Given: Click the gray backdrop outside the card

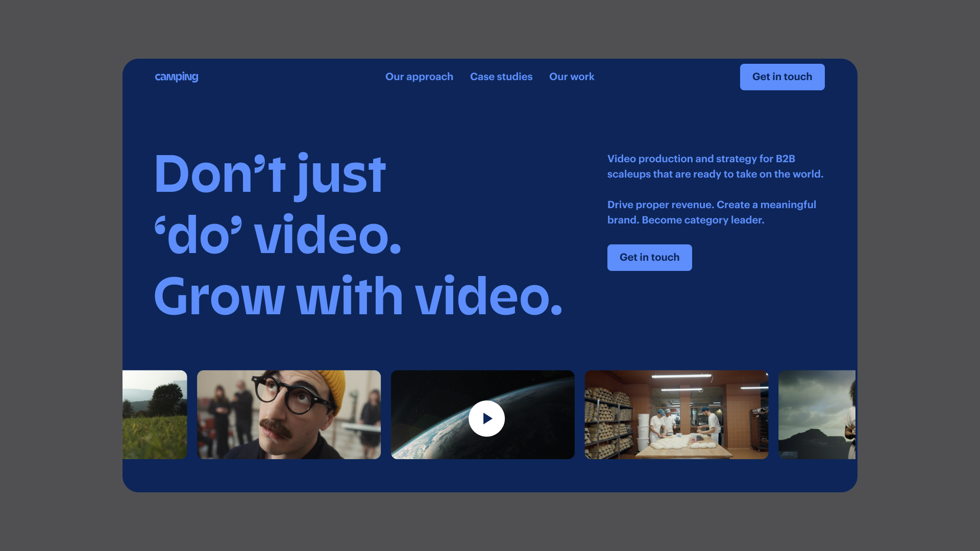Looking at the screenshot, I should pyautogui.click(x=61, y=275).
